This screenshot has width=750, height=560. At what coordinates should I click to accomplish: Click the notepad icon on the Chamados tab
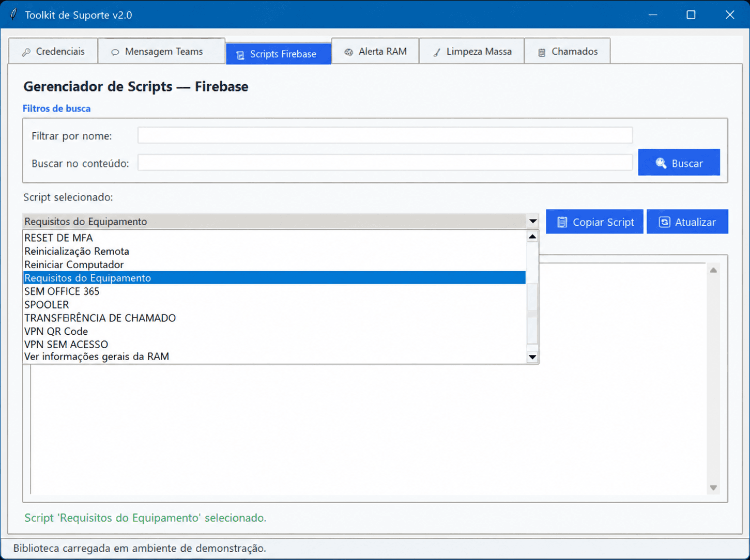point(542,52)
